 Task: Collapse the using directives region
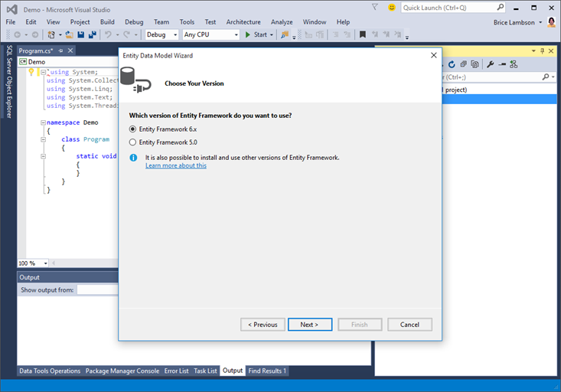pyautogui.click(x=44, y=72)
